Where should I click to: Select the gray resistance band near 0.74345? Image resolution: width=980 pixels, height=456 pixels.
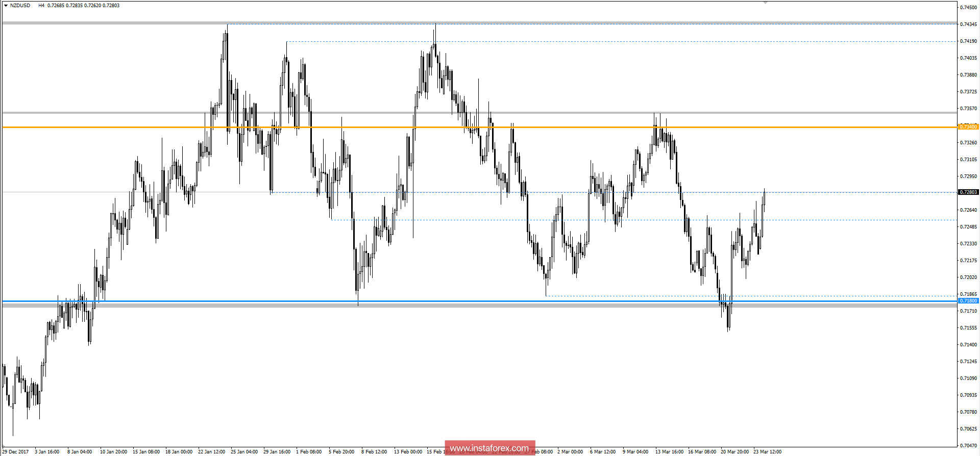[479, 23]
